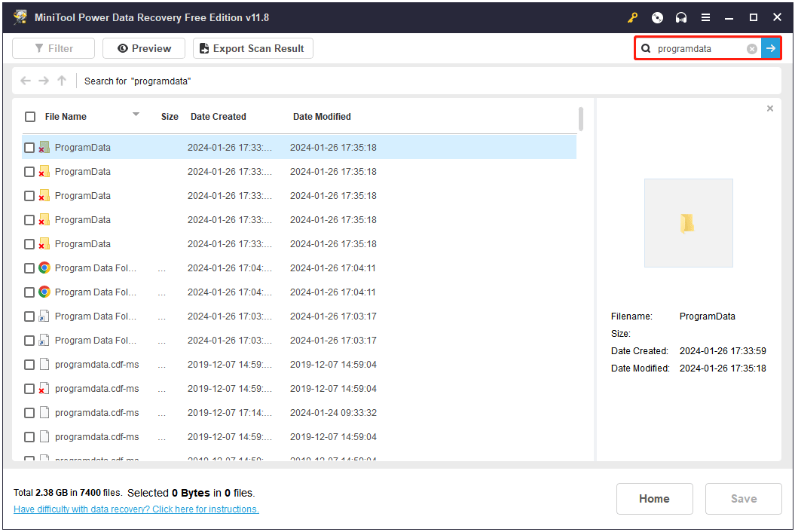The height and width of the screenshot is (532, 795).
Task: Close the preview pane with x
Action: tap(770, 109)
